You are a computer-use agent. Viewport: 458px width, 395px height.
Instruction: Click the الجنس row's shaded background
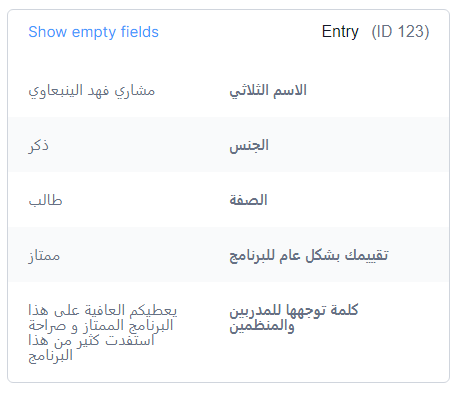pyautogui.click(x=229, y=145)
